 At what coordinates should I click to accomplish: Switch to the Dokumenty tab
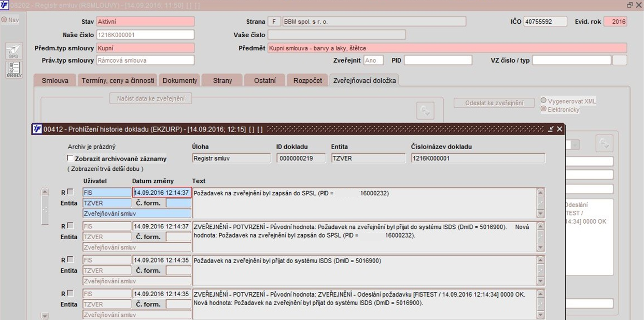(180, 80)
